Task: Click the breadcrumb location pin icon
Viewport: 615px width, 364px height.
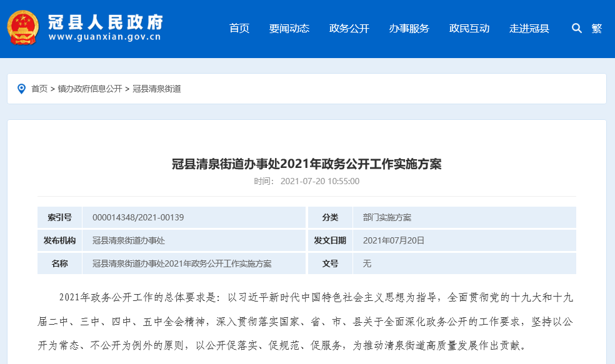Action: 22,89
